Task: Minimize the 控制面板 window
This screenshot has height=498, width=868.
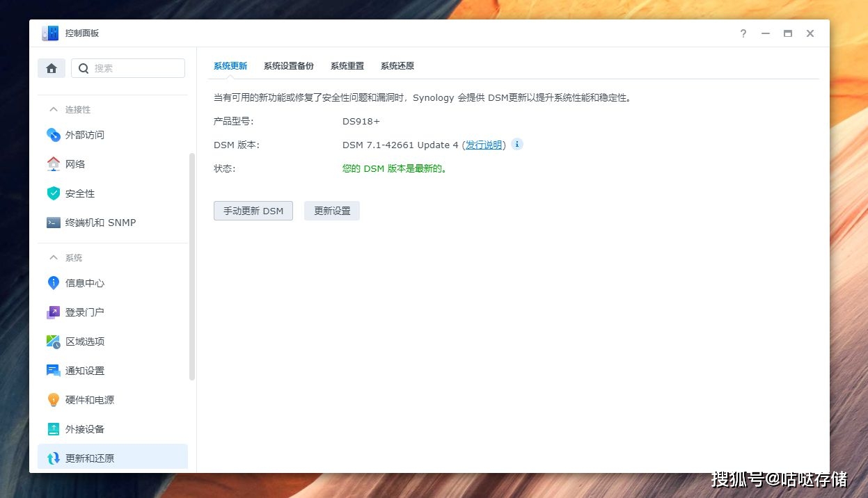Action: tap(766, 33)
